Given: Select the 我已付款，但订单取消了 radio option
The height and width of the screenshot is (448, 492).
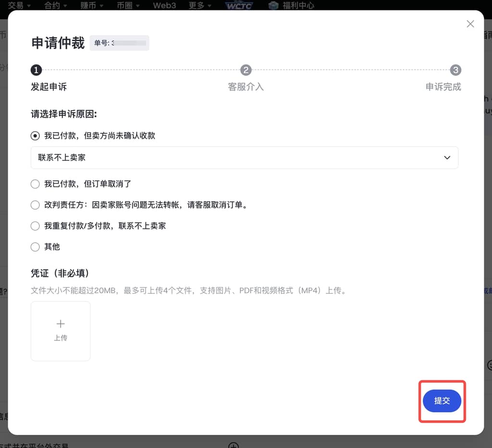Looking at the screenshot, I should (35, 184).
